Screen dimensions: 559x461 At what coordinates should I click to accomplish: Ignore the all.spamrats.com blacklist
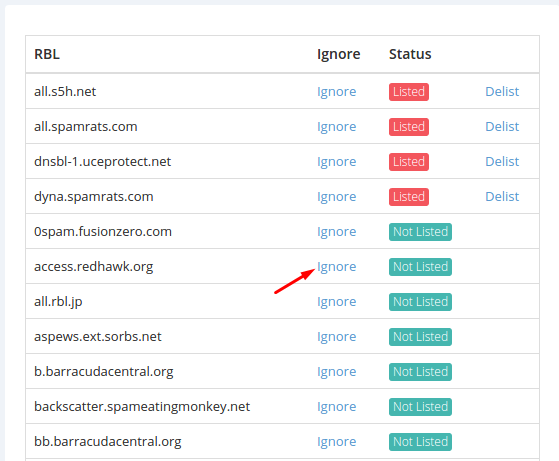pyautogui.click(x=337, y=127)
